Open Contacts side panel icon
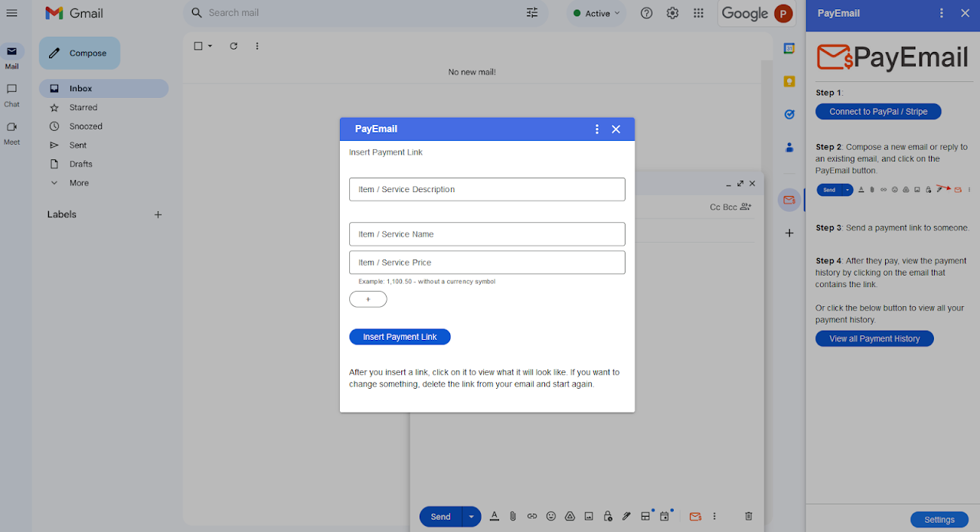The image size is (980, 532). pyautogui.click(x=789, y=147)
